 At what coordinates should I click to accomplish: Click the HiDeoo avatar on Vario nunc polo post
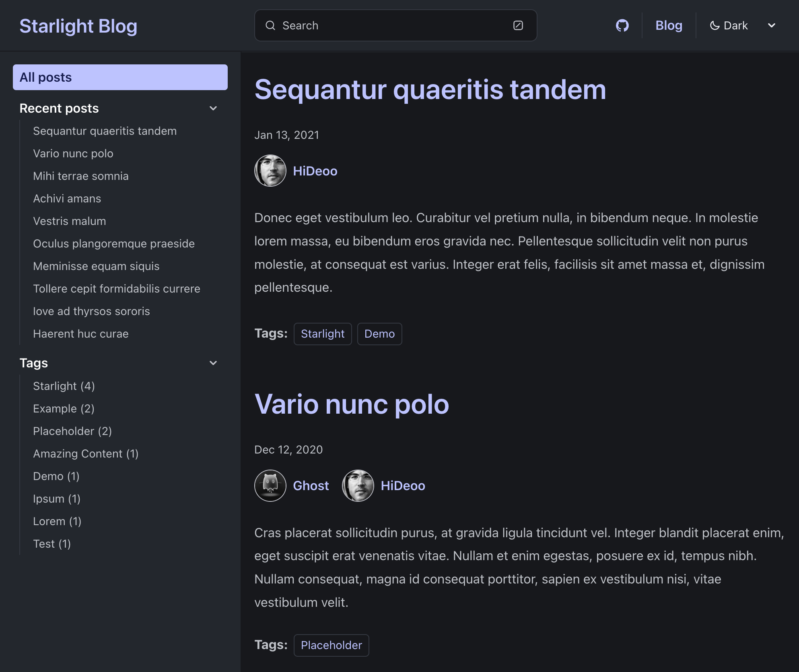(x=358, y=485)
